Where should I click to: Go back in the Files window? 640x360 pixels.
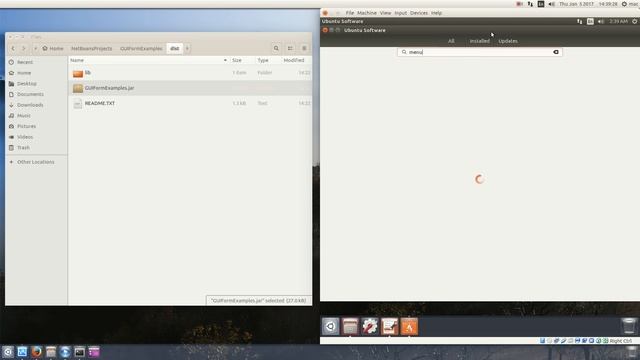[x=13, y=48]
